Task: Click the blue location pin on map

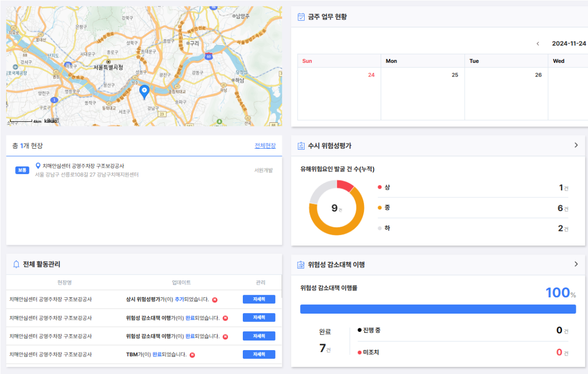Action: click(144, 91)
